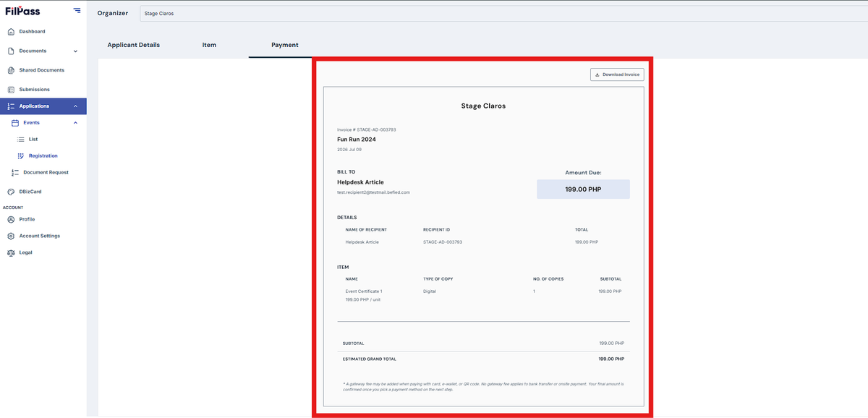This screenshot has width=868, height=418.
Task: Click recipient ID STAGE-AD-003793 in details table
Action: pos(443,242)
